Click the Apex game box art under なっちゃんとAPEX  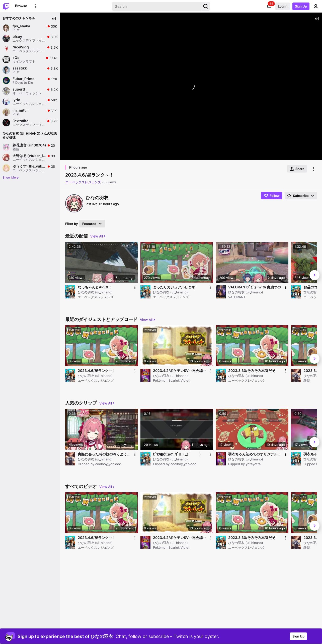tap(70, 292)
